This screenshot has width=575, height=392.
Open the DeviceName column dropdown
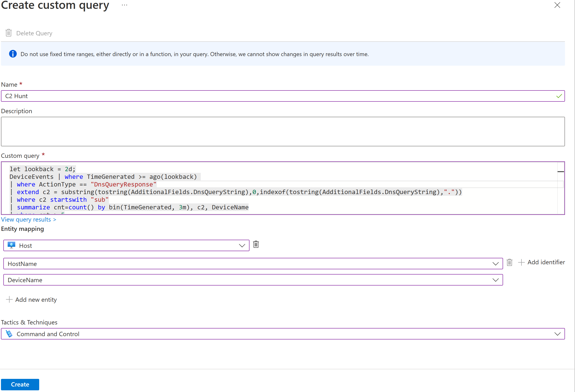253,280
